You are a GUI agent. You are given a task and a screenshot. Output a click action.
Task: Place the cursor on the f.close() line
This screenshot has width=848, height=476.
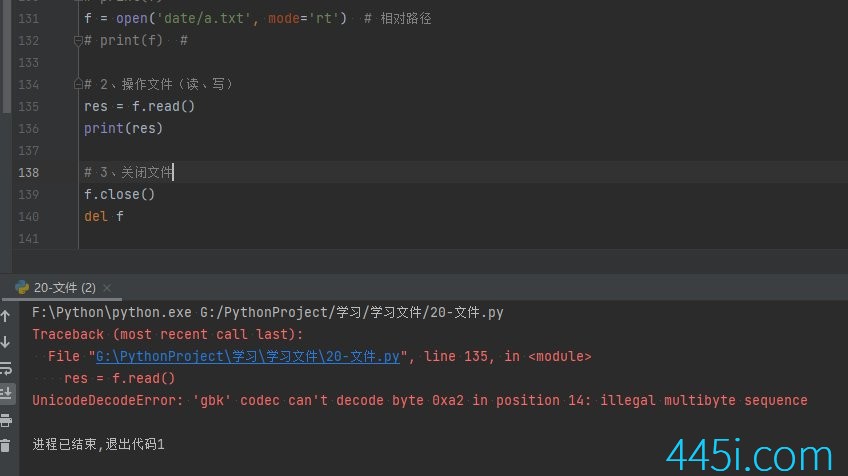(x=120, y=194)
